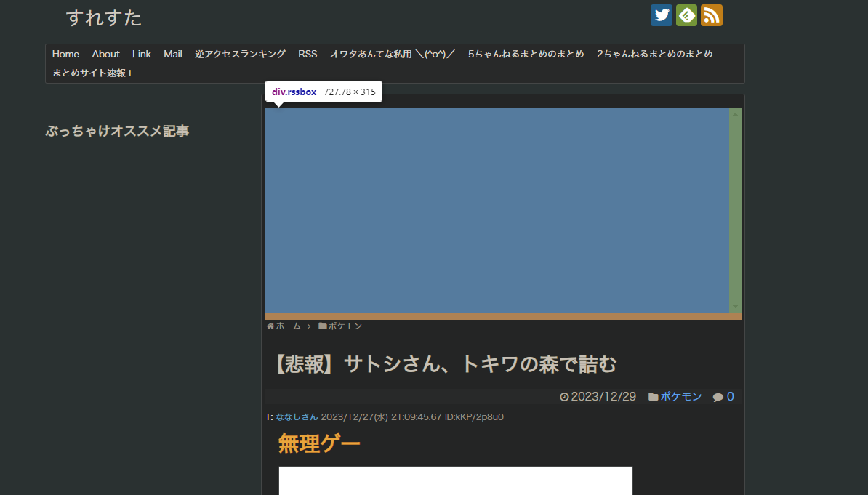Open the Feedly subscription icon

click(x=686, y=15)
